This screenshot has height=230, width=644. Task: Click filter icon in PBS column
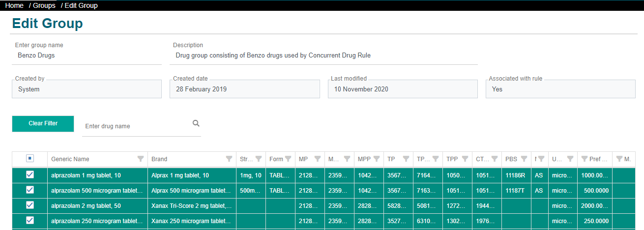pyautogui.click(x=524, y=159)
